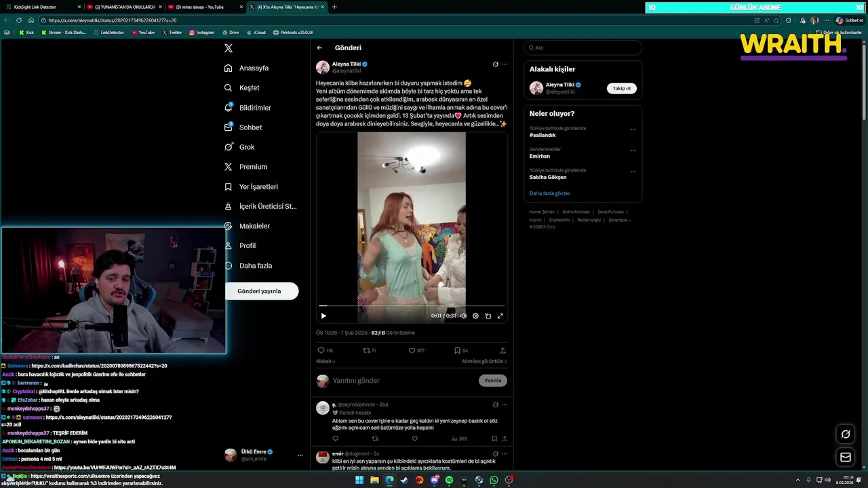The height and width of the screenshot is (488, 868).
Task: Open Sohbet messages in sidebar
Action: point(243,127)
